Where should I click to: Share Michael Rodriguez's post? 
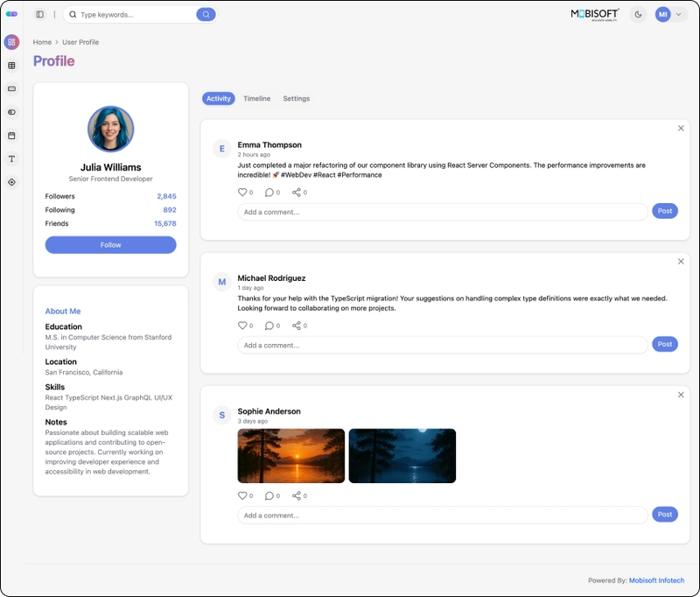(297, 326)
